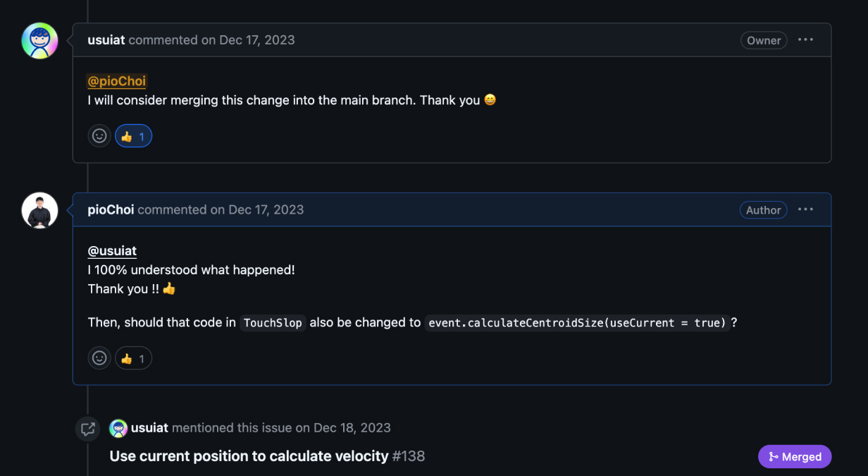Click the @usuiat mention
The image size is (868, 476).
pos(112,251)
